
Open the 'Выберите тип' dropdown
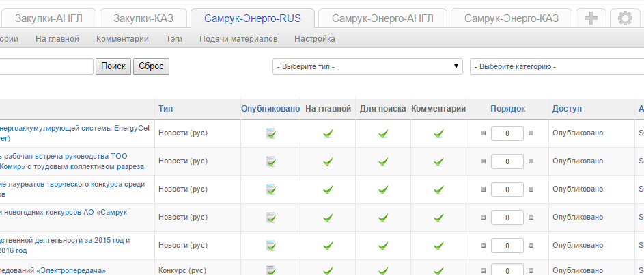coord(368,66)
